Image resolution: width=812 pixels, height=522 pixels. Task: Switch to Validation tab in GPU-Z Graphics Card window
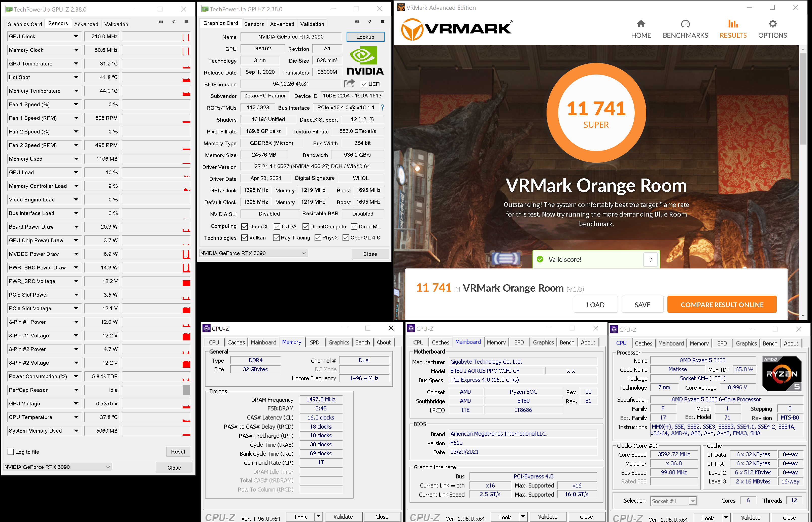point(312,24)
